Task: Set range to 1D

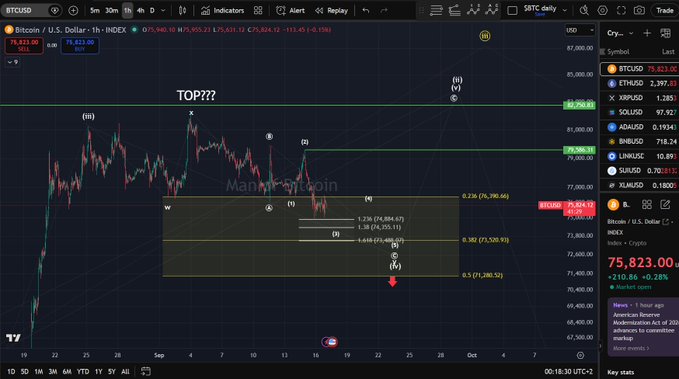Action: coord(11,372)
